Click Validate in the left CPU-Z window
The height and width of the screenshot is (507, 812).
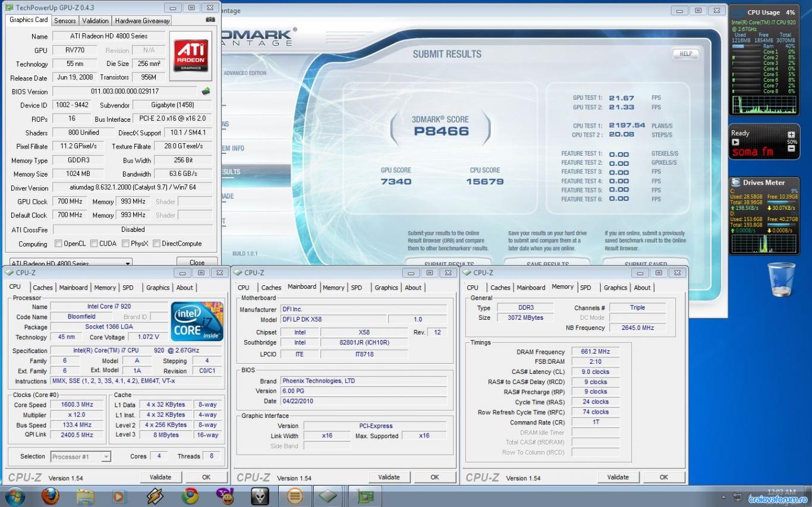pyautogui.click(x=160, y=477)
